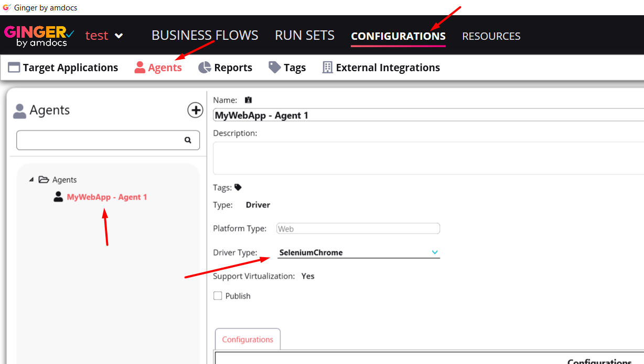Open the Tags configuration section
The height and width of the screenshot is (364, 644).
coord(287,68)
